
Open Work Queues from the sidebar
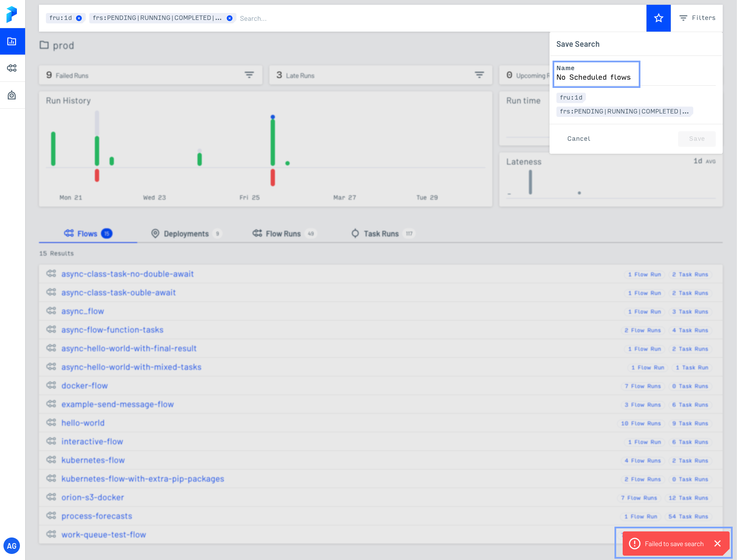(12, 95)
